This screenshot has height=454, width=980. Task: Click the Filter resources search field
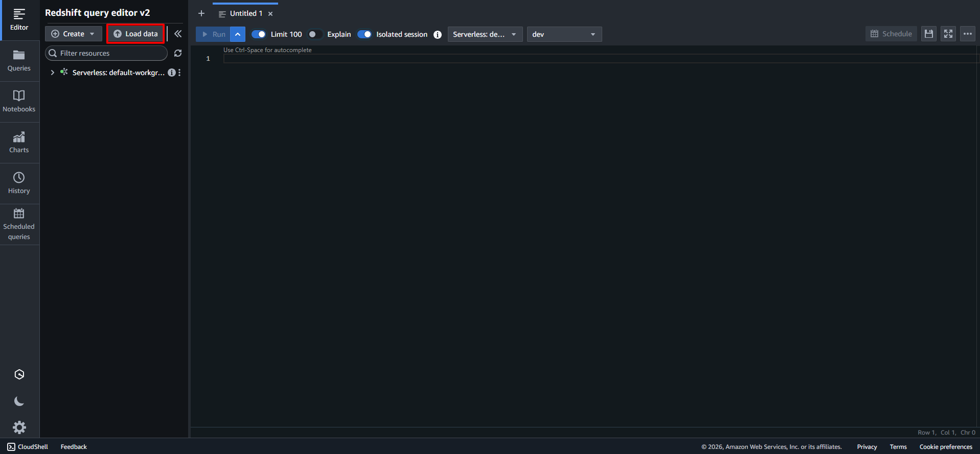pyautogui.click(x=110, y=53)
